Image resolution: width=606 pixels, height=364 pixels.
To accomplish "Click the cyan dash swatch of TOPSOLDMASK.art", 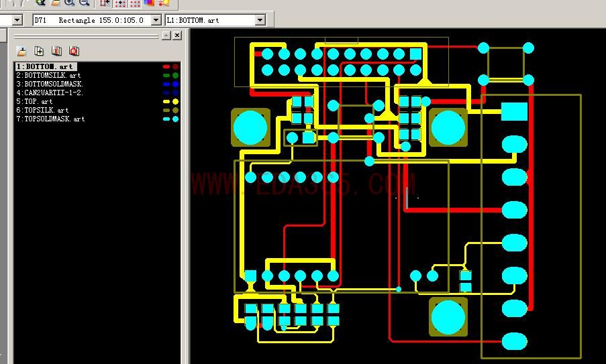I will click(x=166, y=119).
